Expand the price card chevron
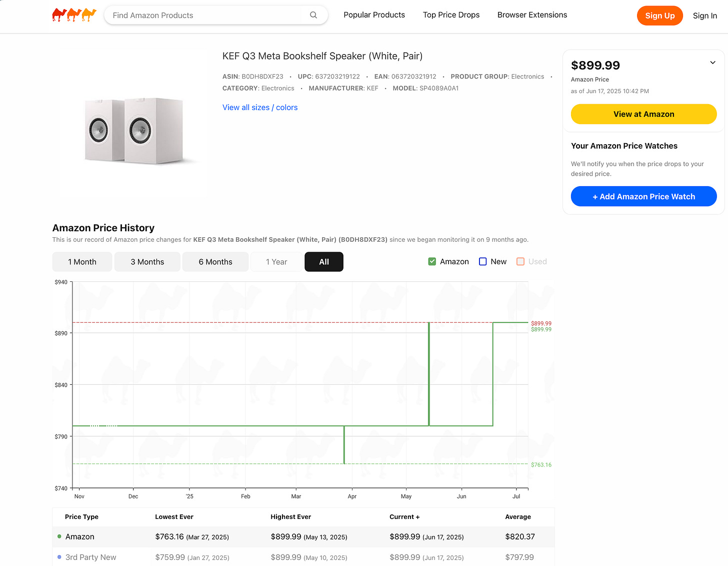Screen dimensions: 728x566 coord(712,63)
